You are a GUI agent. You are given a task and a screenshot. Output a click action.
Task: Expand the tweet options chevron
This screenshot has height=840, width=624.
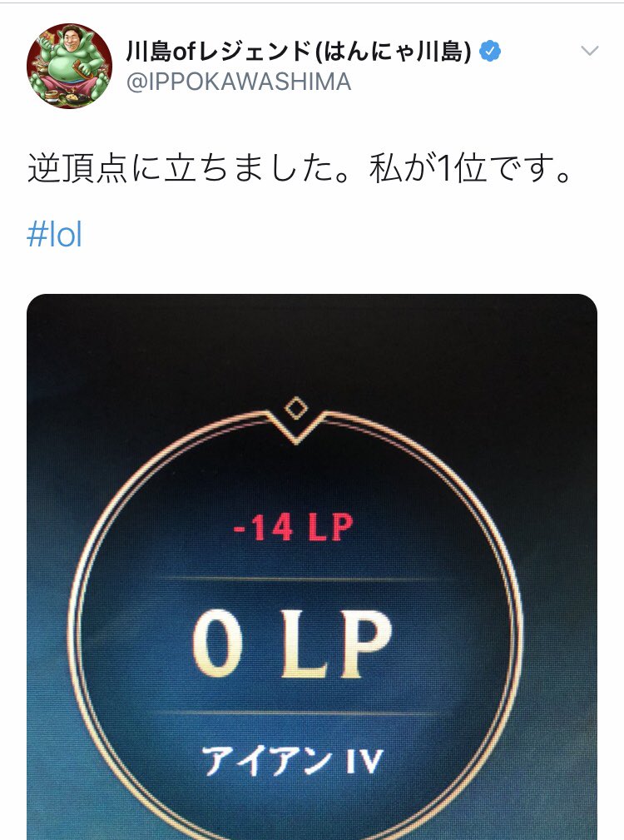589,51
